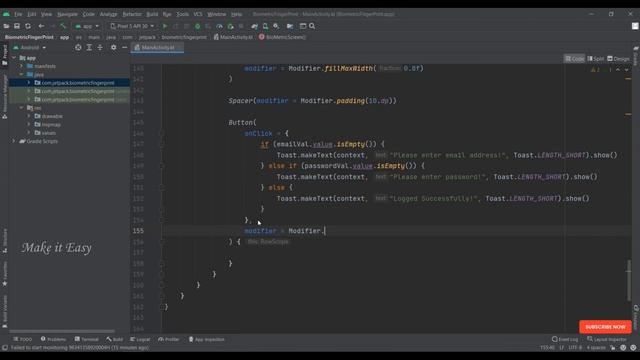The image size is (640, 360).
Task: Click the Back navigation arrow
Action: coord(41,26)
